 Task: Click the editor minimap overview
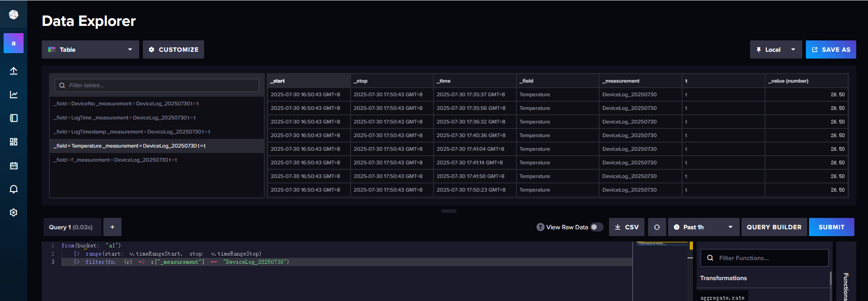pyautogui.click(x=662, y=271)
